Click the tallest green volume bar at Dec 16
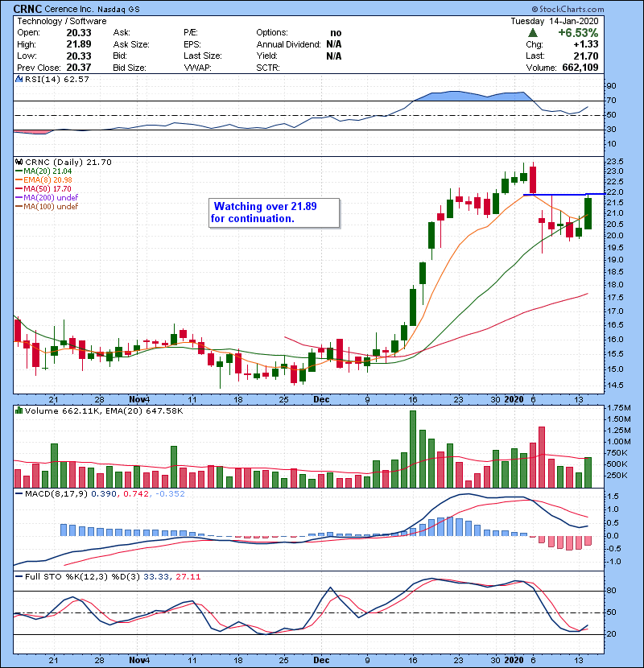644x668 pixels. point(413,449)
